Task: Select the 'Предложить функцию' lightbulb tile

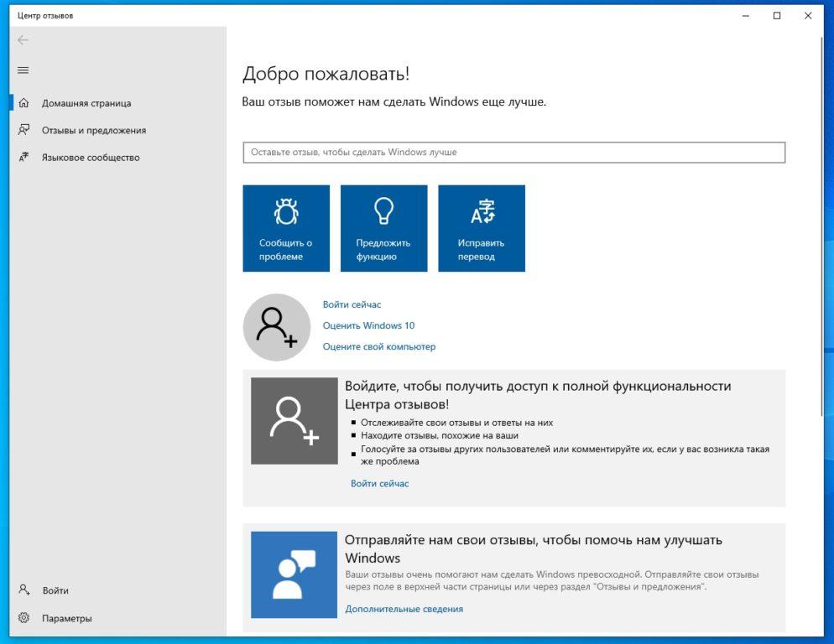Action: point(383,228)
